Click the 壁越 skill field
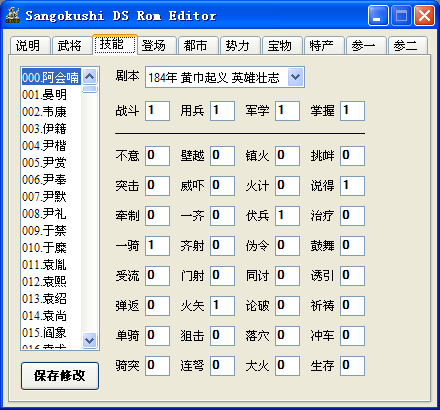This screenshot has width=440, height=410. 222,156
